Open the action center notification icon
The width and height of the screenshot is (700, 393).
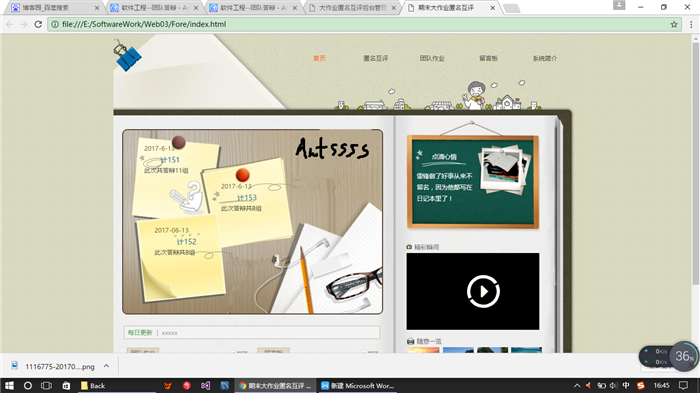point(683,385)
